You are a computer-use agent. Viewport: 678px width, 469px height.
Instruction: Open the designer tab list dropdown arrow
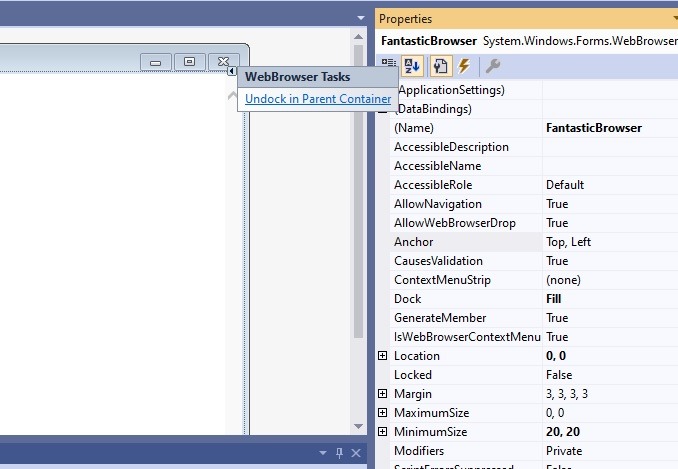coord(361,18)
